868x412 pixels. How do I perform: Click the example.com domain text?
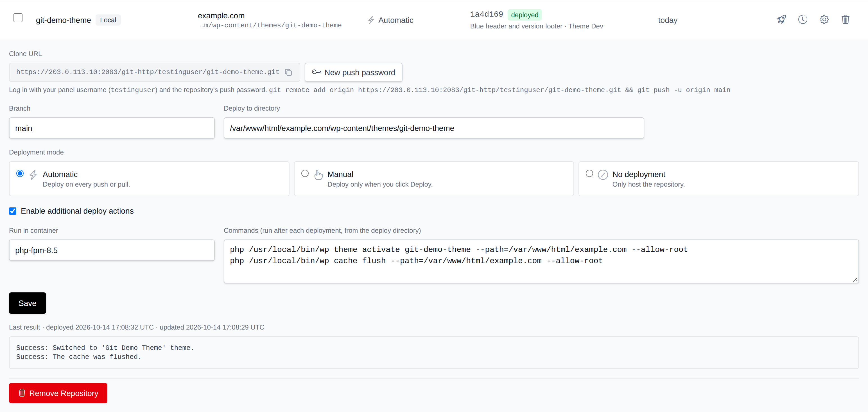pyautogui.click(x=221, y=15)
